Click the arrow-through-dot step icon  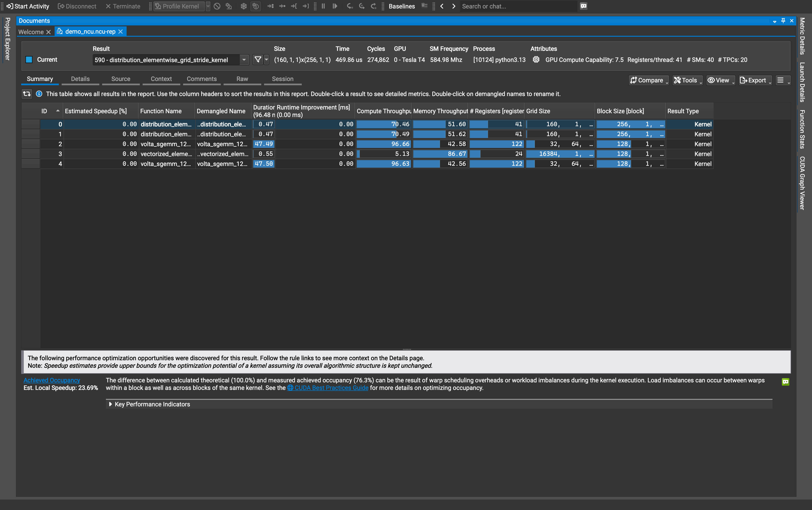(x=282, y=6)
